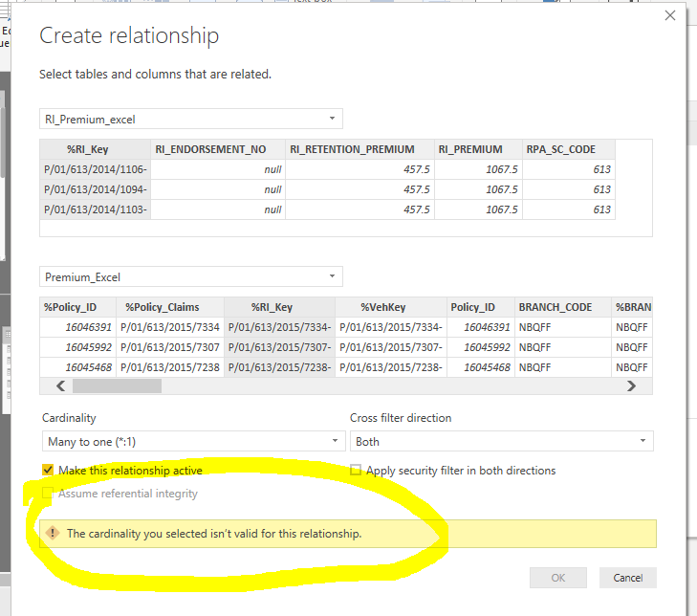This screenshot has width=697, height=616.
Task: Uncheck Make this relationship active
Action: pos(48,470)
